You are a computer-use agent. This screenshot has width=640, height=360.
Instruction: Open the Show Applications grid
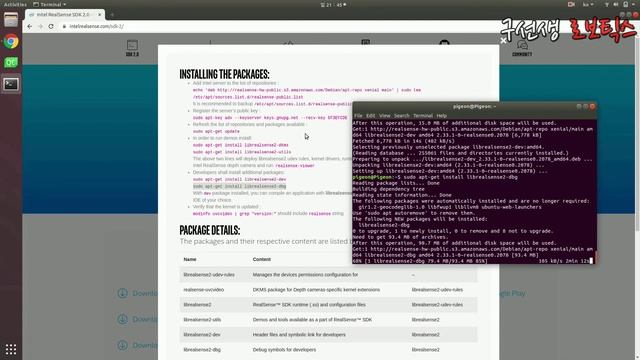coord(11,349)
